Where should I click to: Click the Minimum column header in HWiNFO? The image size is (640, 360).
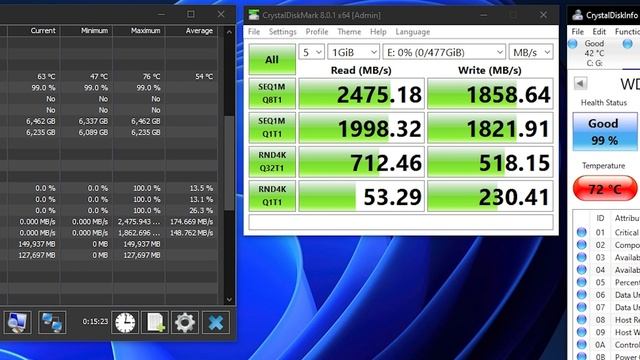(94, 31)
